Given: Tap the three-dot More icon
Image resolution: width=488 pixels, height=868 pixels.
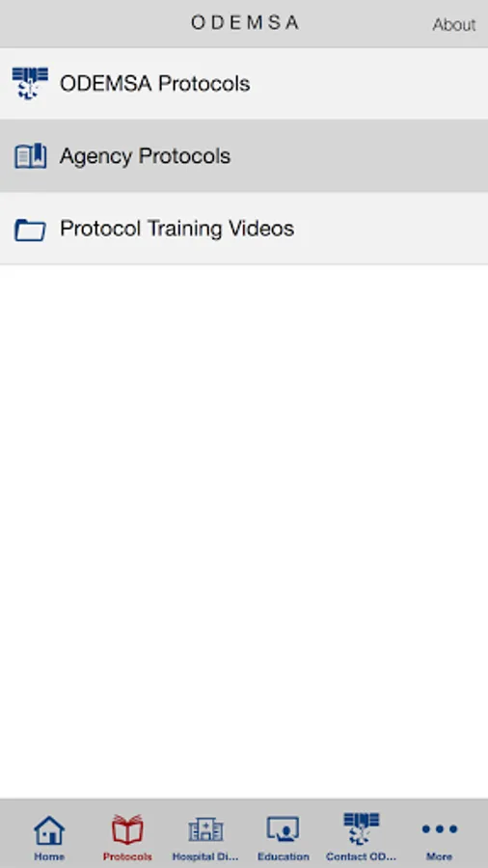Looking at the screenshot, I should (440, 828).
